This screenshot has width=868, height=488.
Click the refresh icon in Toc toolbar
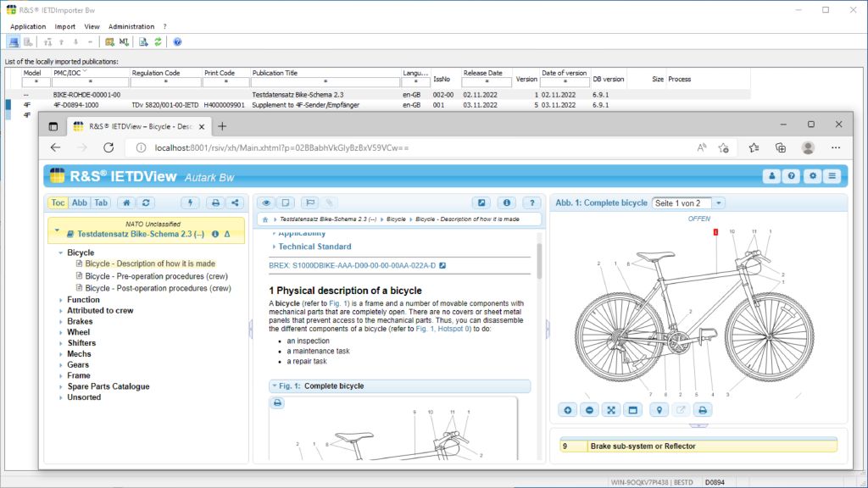(146, 203)
